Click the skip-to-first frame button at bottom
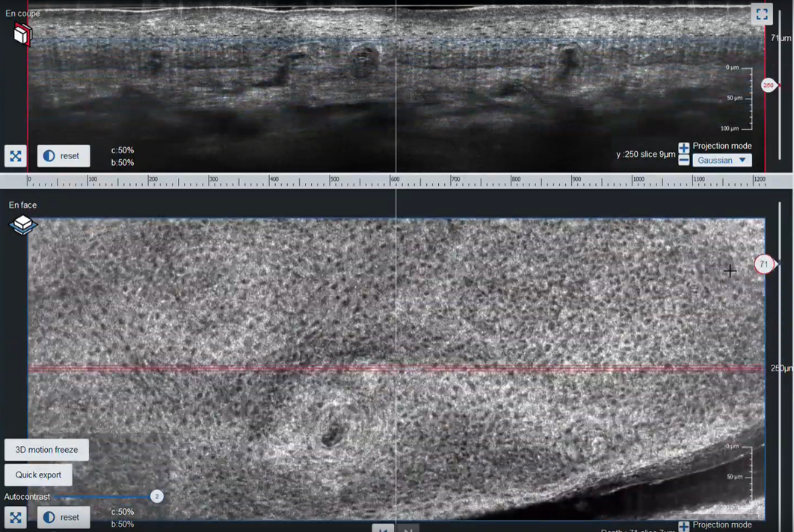 [x=383, y=528]
